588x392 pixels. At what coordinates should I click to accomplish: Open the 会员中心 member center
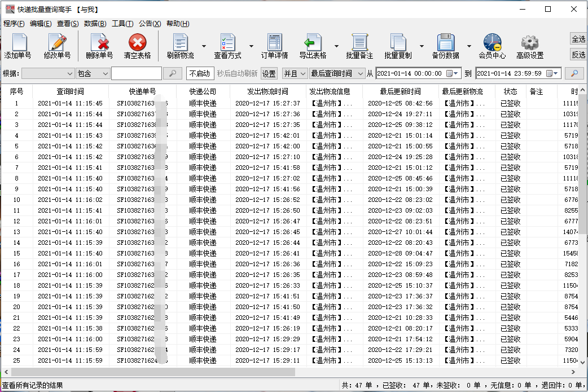pyautogui.click(x=492, y=45)
